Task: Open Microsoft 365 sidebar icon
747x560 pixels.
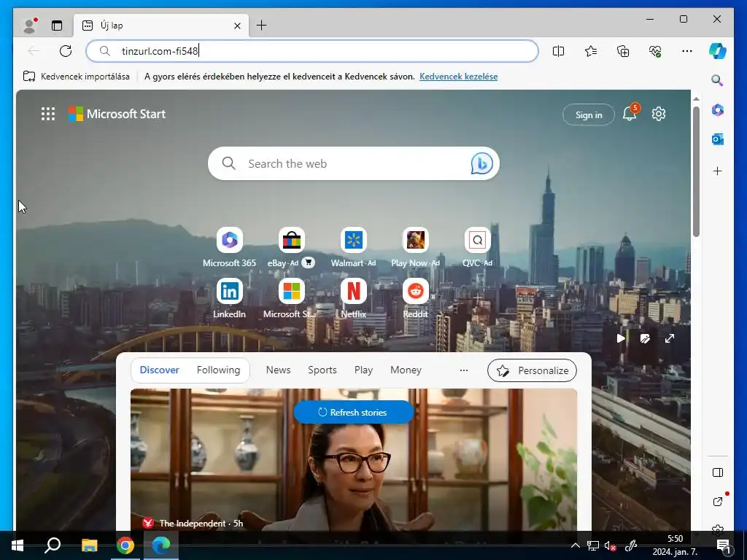Action: (718, 110)
